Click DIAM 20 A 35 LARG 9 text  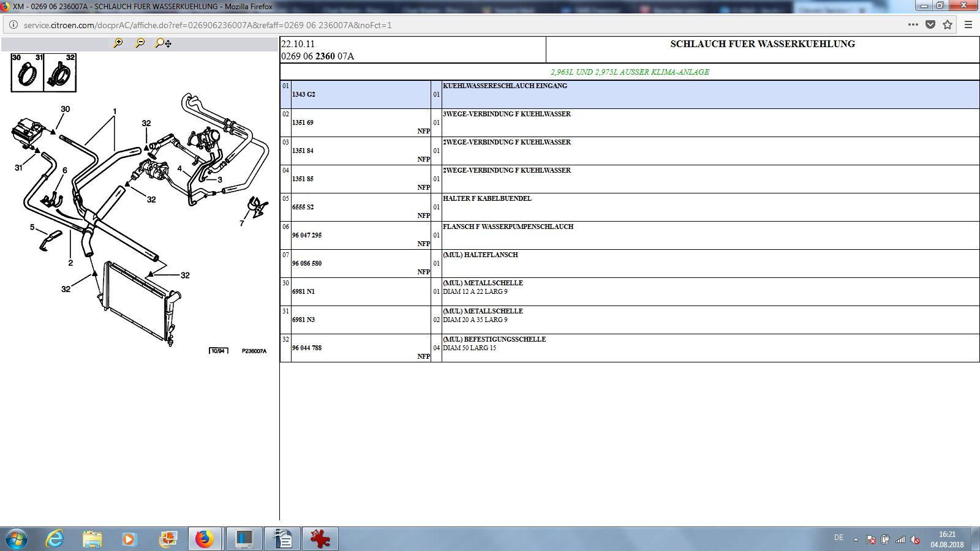(475, 320)
